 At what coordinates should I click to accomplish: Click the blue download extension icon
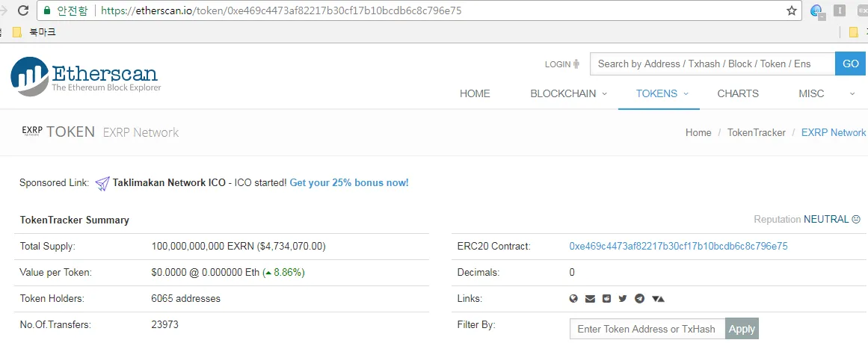tap(816, 10)
